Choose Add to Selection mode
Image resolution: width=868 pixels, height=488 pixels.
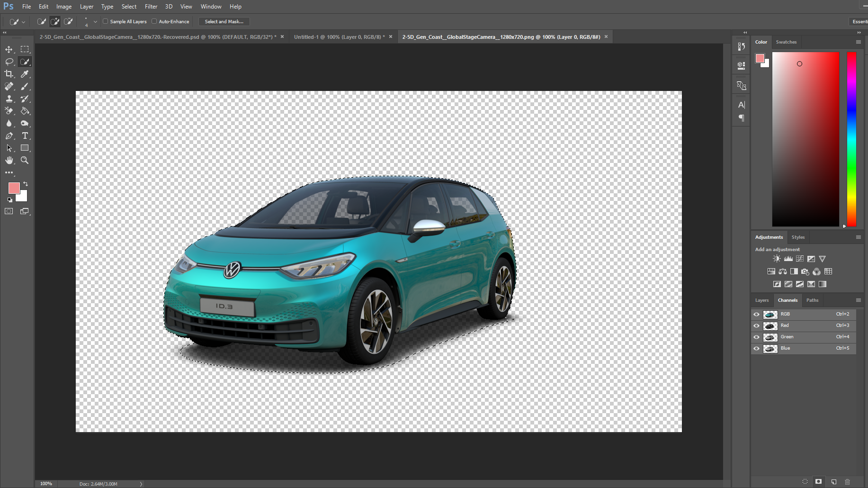(55, 21)
